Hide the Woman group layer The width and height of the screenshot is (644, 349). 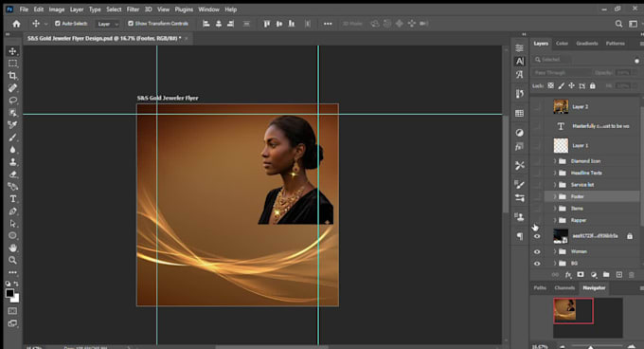pyautogui.click(x=537, y=251)
